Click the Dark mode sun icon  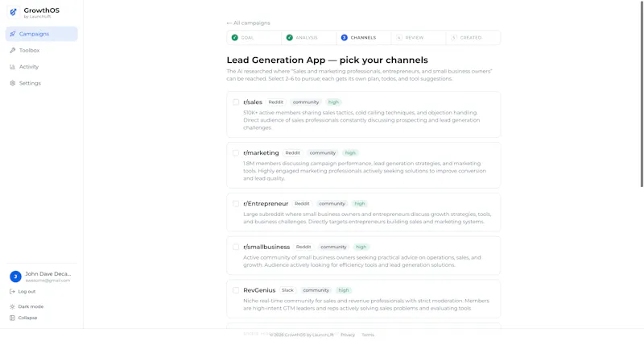click(12, 307)
